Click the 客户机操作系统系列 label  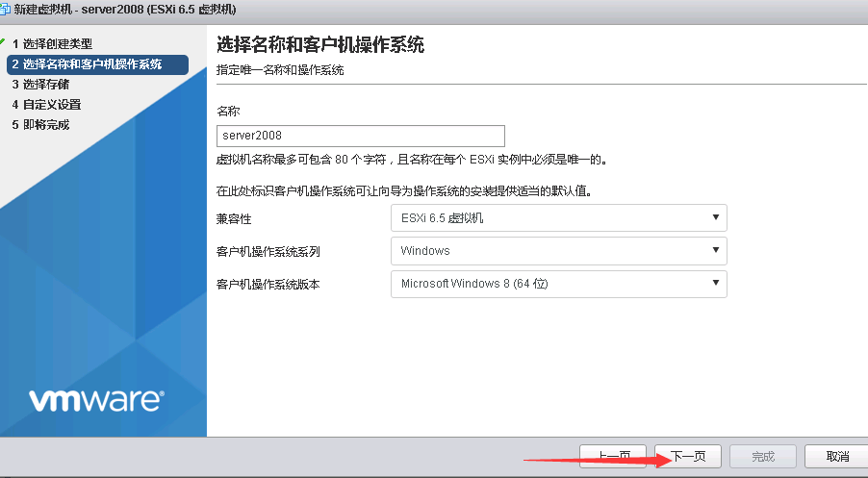coord(268,251)
